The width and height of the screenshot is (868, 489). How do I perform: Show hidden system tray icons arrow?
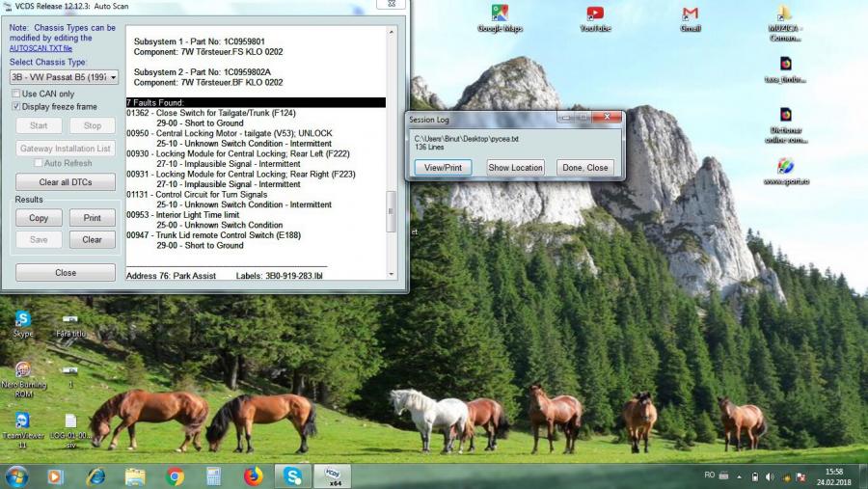(x=739, y=476)
